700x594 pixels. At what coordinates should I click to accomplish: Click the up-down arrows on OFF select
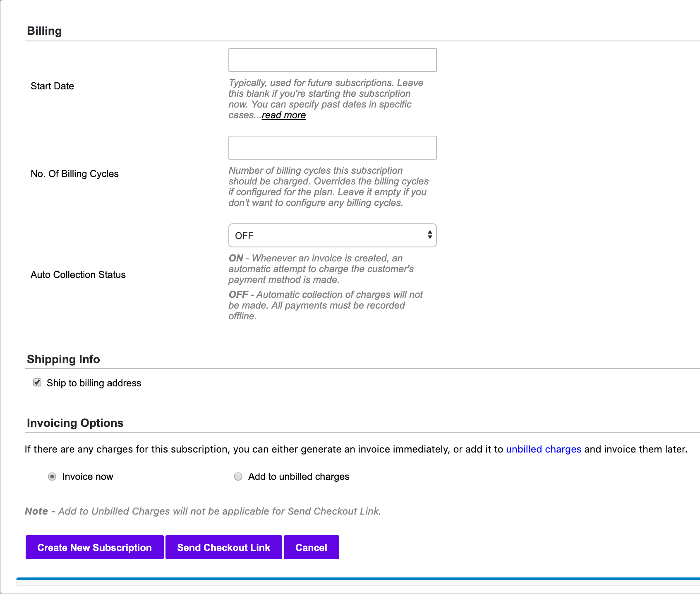pyautogui.click(x=430, y=235)
